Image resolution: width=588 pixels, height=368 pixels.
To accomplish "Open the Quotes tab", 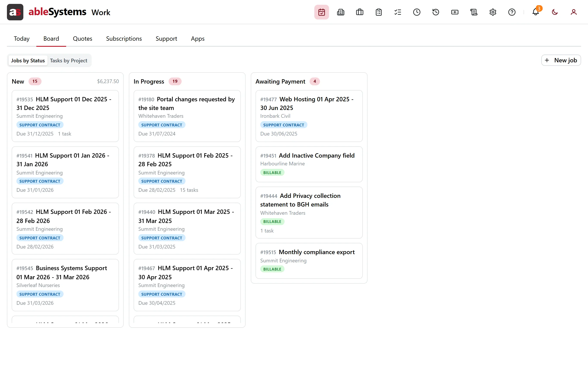I will 83,39.
